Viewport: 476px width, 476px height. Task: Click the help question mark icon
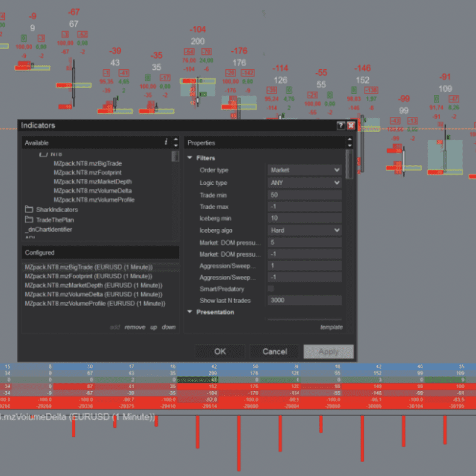point(341,125)
